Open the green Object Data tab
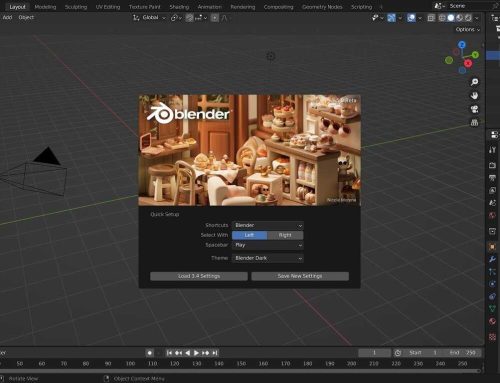 pos(493,309)
